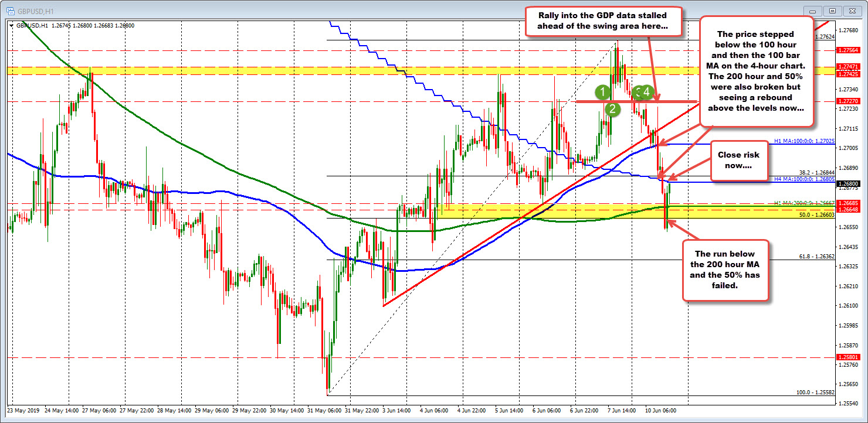The image size is (868, 423).
Task: Restore down the GBPUSD,H1 chart window
Action: point(832,11)
